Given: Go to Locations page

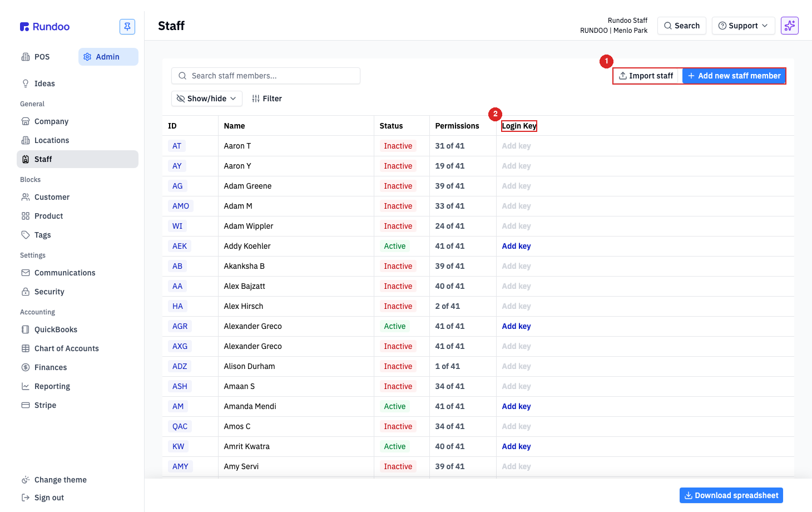Looking at the screenshot, I should 52,140.
